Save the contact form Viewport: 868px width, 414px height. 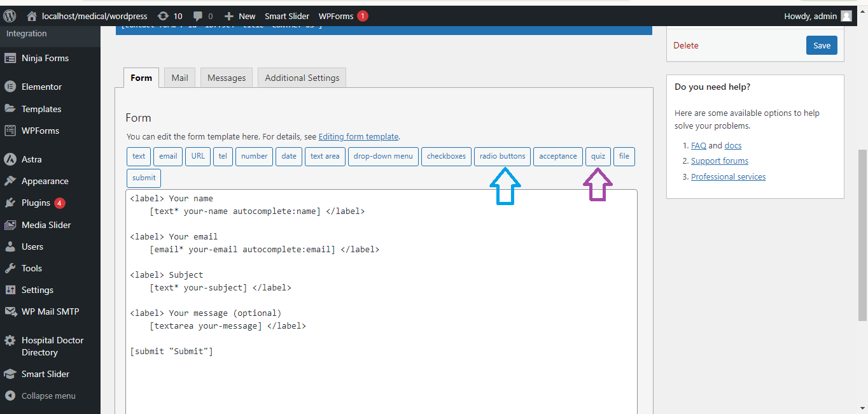(x=822, y=45)
